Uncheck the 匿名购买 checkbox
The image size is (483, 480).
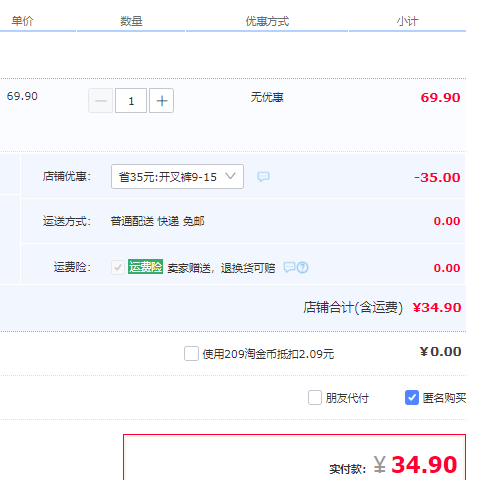(412, 398)
